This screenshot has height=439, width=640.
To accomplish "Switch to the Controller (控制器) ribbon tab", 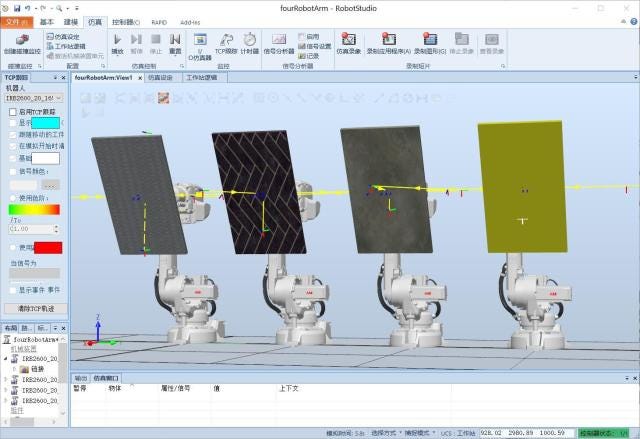I will [126, 22].
